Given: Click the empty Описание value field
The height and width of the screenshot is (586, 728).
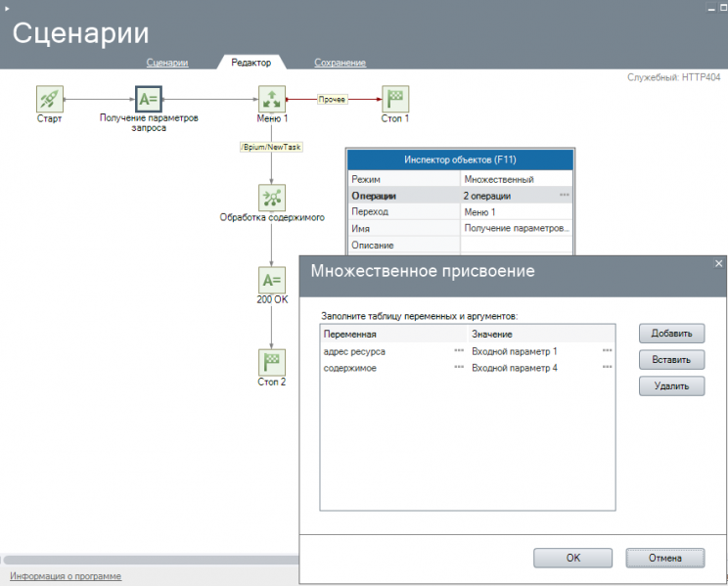Looking at the screenshot, I should point(516,245).
